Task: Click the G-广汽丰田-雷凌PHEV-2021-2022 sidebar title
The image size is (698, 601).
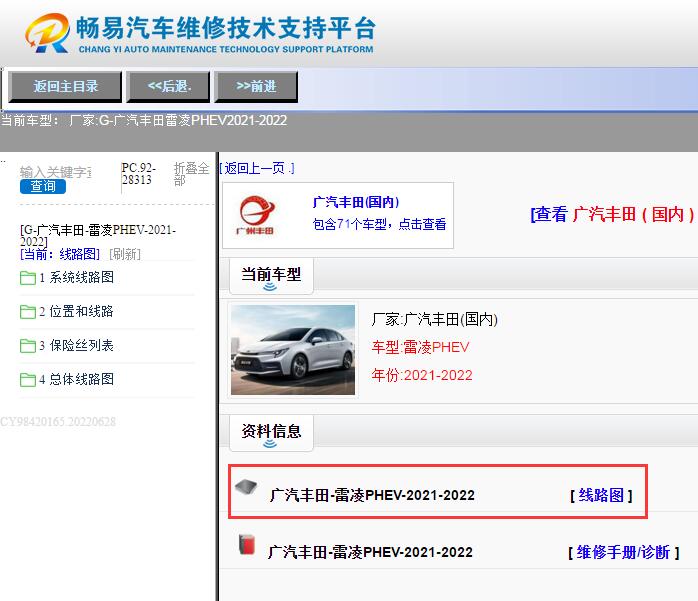Action: (98, 236)
